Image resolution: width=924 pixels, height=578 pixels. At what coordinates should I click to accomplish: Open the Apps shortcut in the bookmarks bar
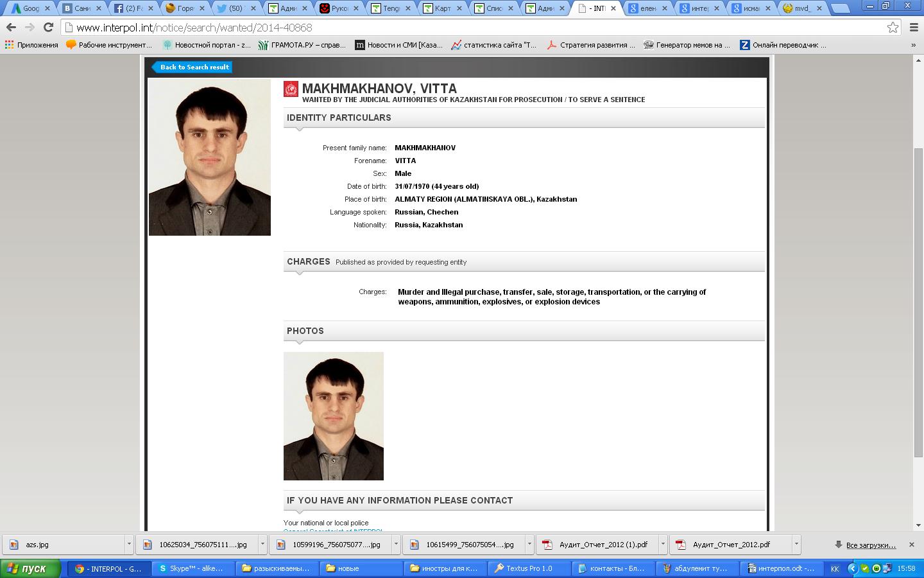[x=31, y=45]
